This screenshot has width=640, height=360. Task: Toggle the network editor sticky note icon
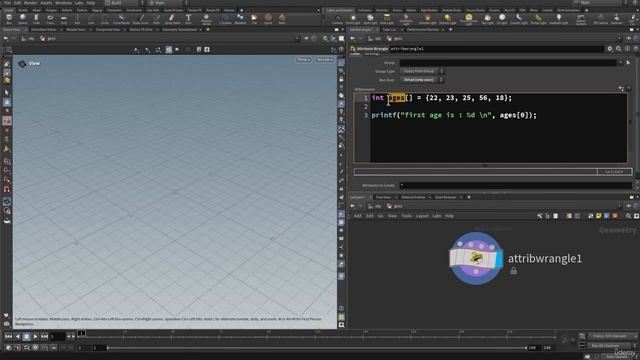[x=598, y=216]
